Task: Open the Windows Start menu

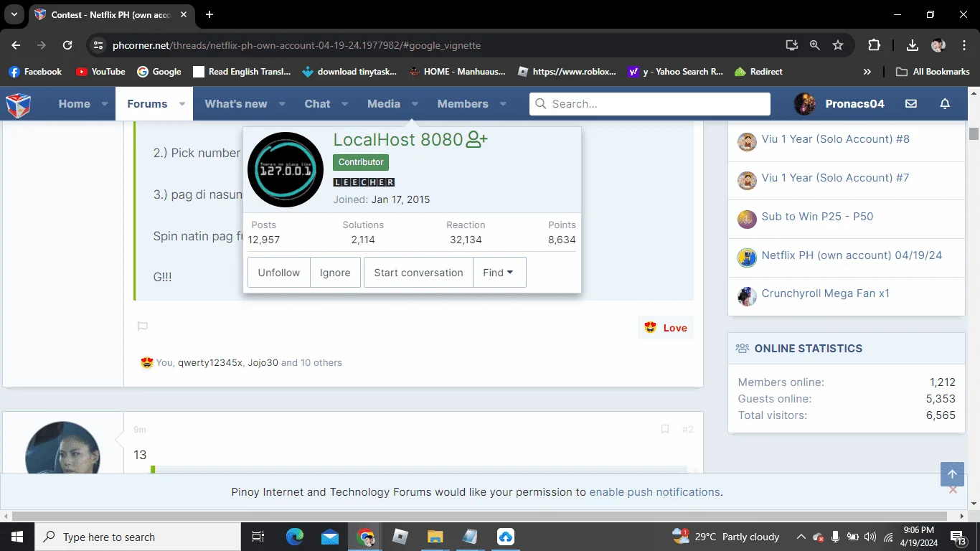Action: [17, 537]
